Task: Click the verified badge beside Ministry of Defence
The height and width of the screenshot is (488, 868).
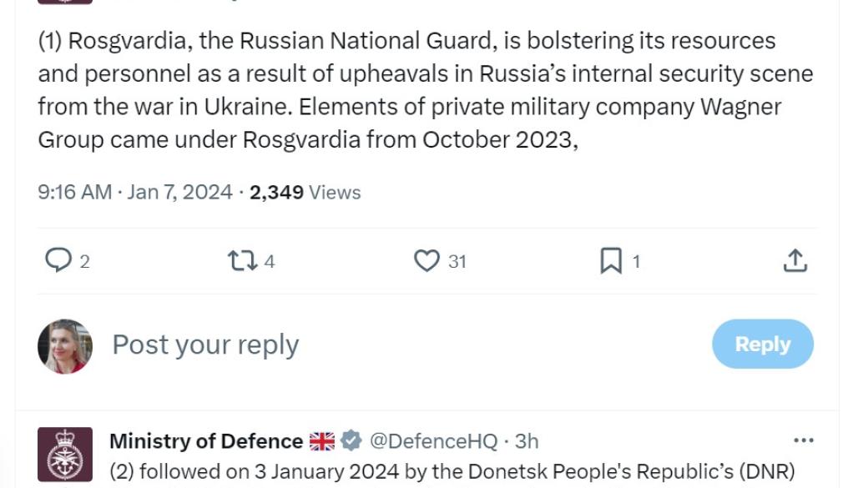Action: [351, 440]
